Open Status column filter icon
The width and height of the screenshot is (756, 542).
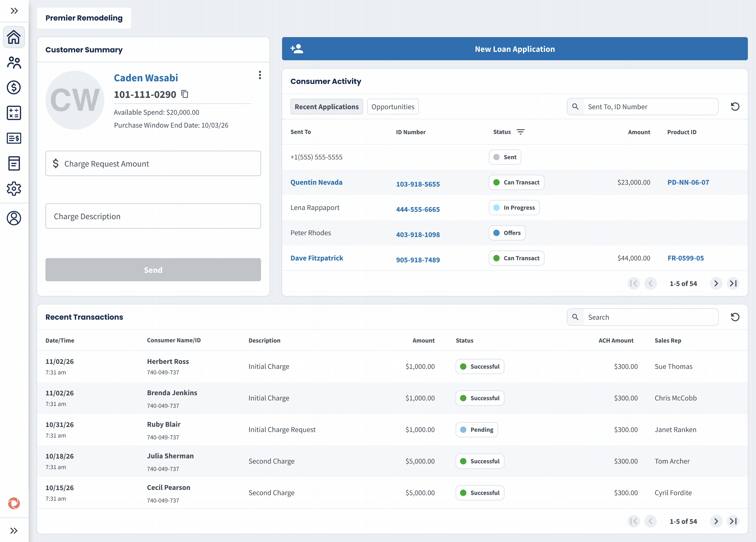(520, 132)
